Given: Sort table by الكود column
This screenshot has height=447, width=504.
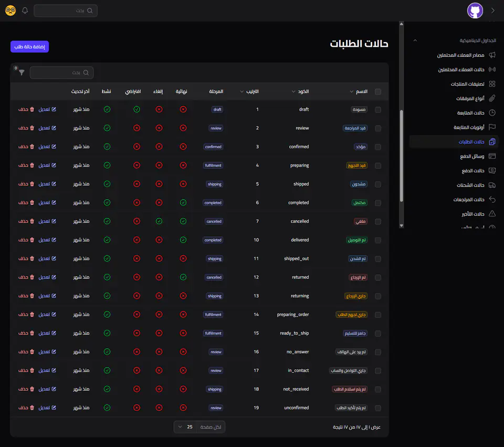Looking at the screenshot, I should coord(300,91).
